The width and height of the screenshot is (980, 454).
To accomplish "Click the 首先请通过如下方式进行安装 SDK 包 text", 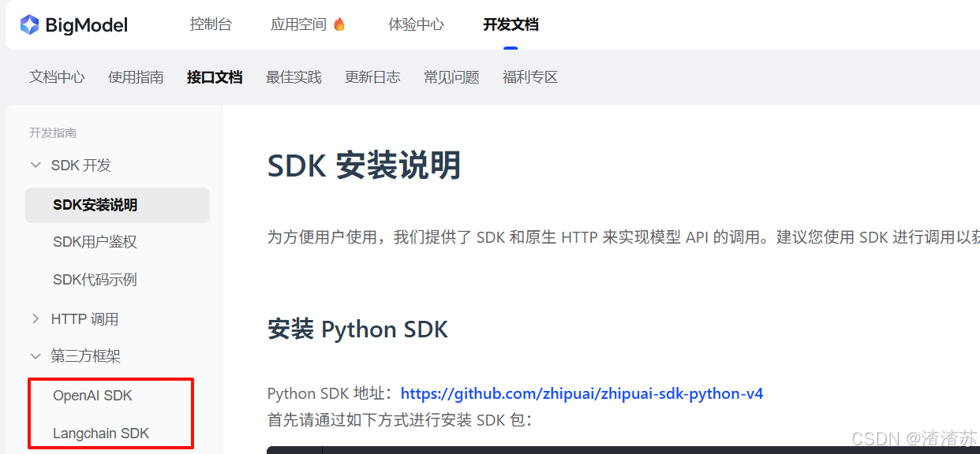I will (400, 419).
